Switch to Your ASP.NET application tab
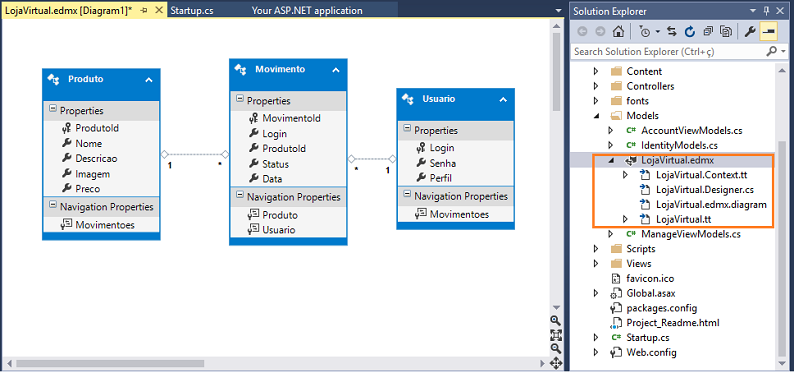This screenshot has width=794, height=373. tap(307, 11)
